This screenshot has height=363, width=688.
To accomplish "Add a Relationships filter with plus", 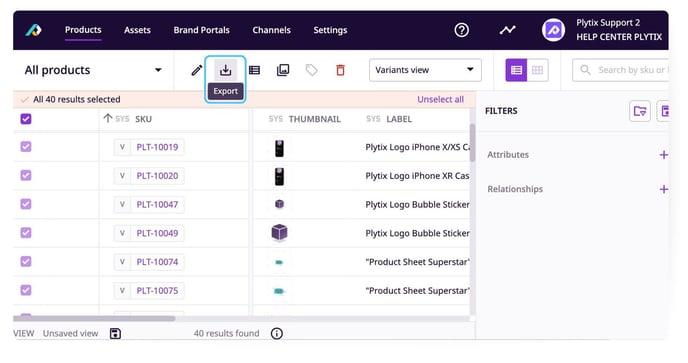I will pyautogui.click(x=664, y=189).
